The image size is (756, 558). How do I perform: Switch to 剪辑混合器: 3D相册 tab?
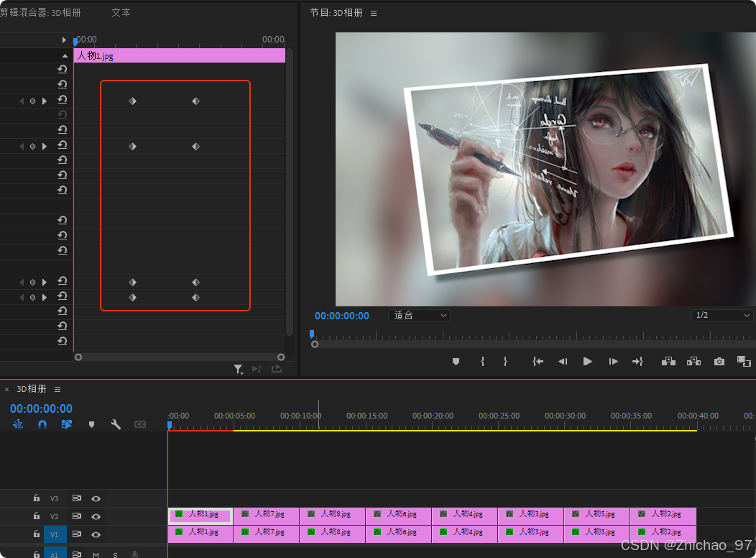pos(40,12)
